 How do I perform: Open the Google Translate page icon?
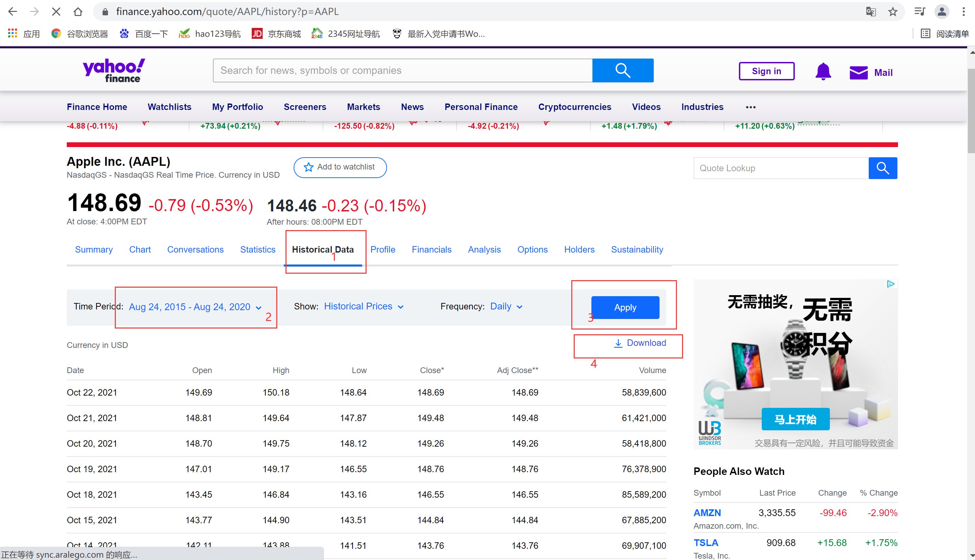871,12
